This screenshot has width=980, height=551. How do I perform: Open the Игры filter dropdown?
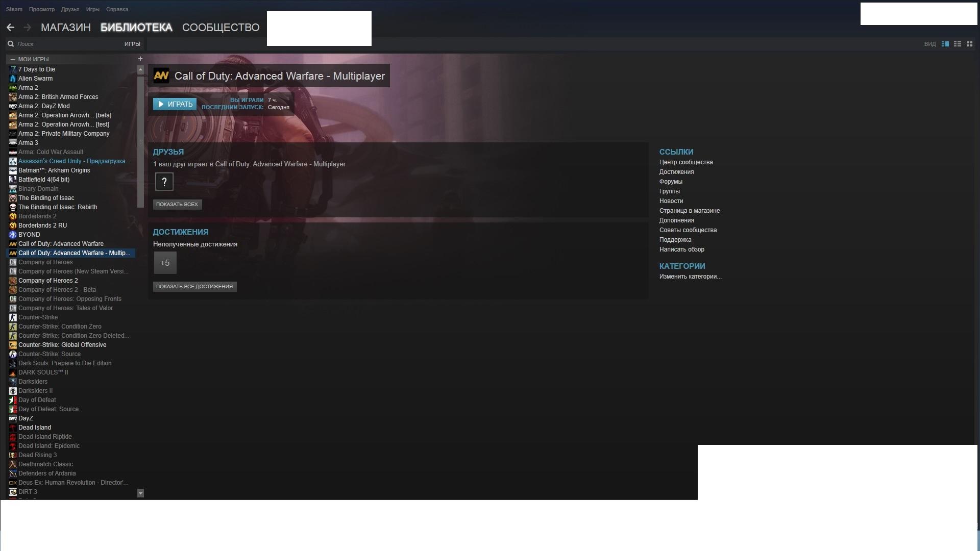(132, 44)
